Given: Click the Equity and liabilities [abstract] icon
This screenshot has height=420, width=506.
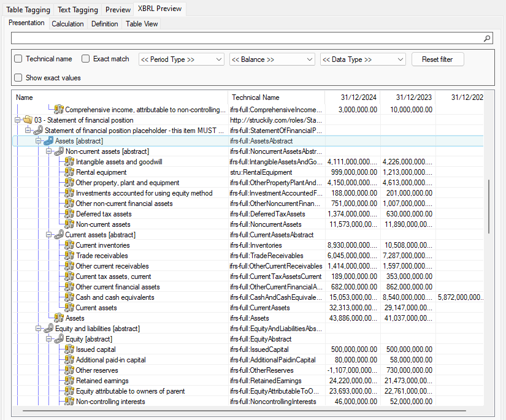Looking at the screenshot, I should click(48, 329).
